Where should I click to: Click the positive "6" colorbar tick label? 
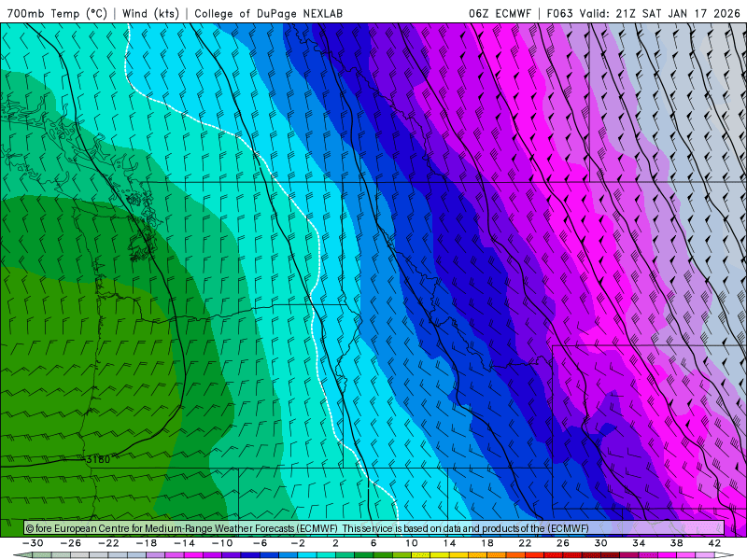(x=373, y=543)
